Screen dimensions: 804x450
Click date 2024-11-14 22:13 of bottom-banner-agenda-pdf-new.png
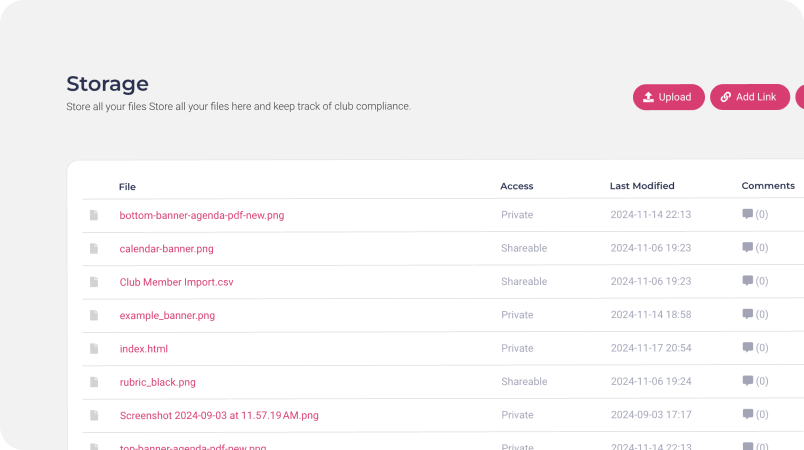click(x=651, y=215)
